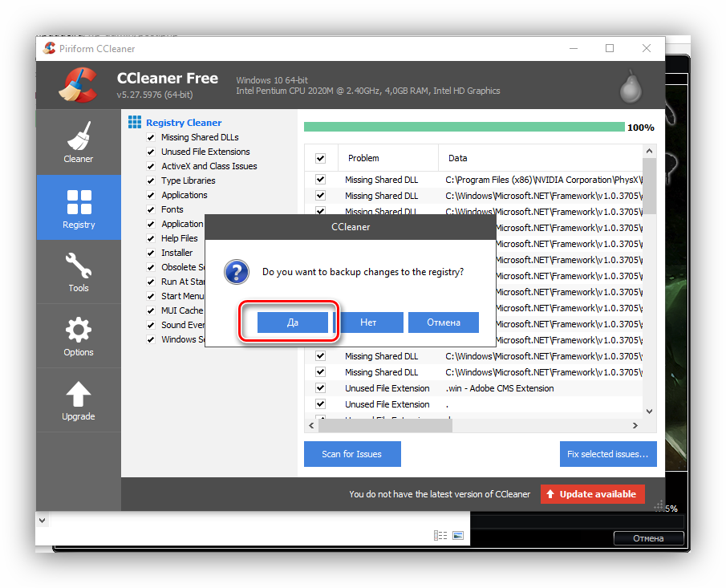Click scroll right arrow of results list
Screen dimensions: 726x588
[x=635, y=425]
